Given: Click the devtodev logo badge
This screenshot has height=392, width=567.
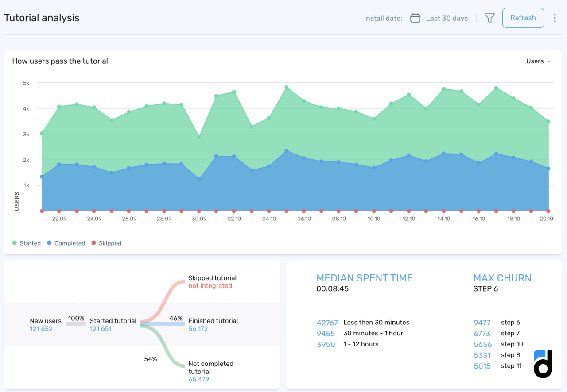Looking at the screenshot, I should point(543,364).
